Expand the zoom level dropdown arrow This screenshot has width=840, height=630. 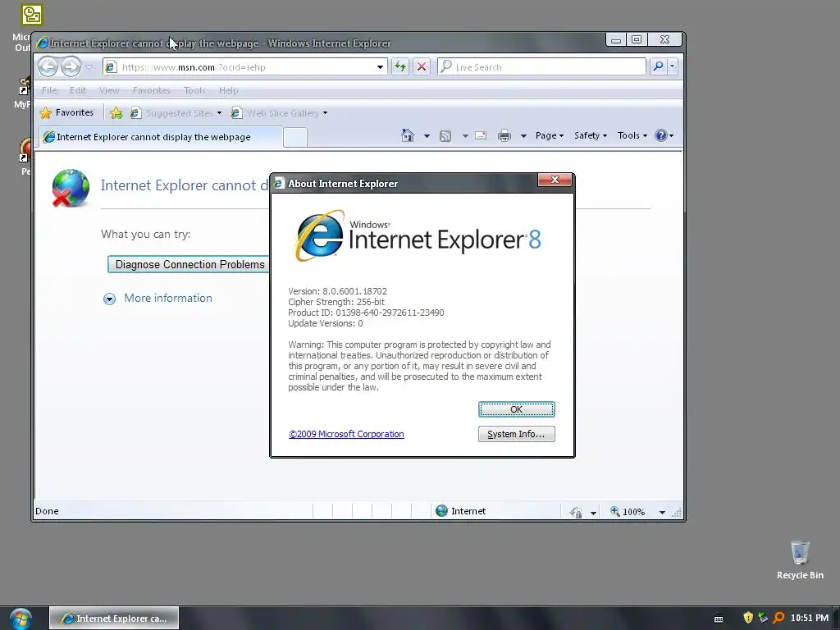[662, 512]
